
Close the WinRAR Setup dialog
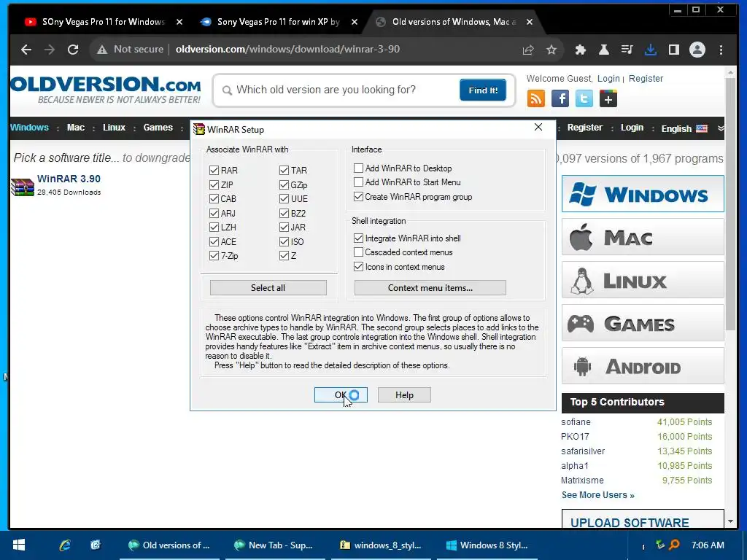(538, 127)
